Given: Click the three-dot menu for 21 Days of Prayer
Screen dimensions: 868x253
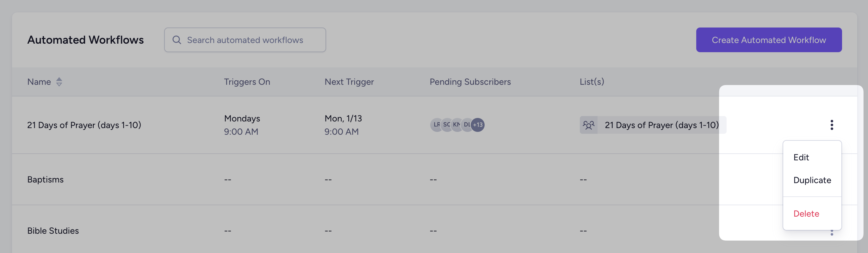Looking at the screenshot, I should pyautogui.click(x=832, y=125).
